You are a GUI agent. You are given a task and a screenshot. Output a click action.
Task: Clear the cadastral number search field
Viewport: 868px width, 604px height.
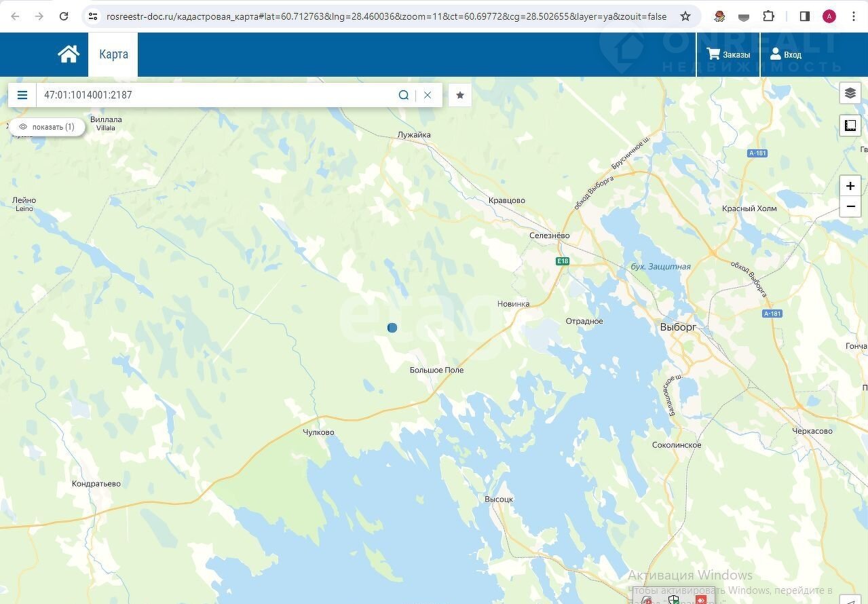[428, 95]
